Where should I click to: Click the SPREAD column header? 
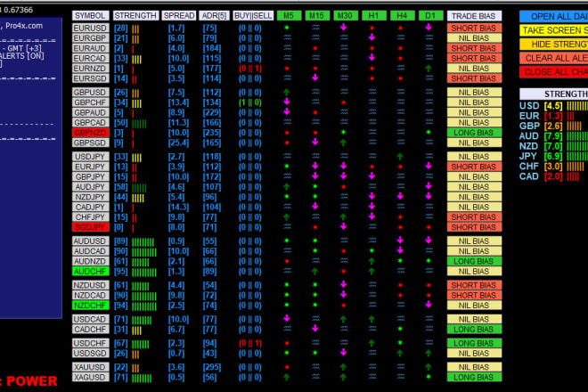click(179, 16)
